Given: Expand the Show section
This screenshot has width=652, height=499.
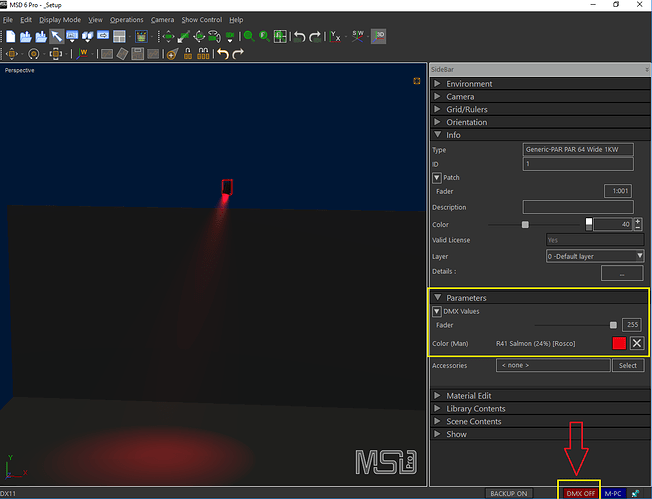Looking at the screenshot, I should [x=437, y=434].
